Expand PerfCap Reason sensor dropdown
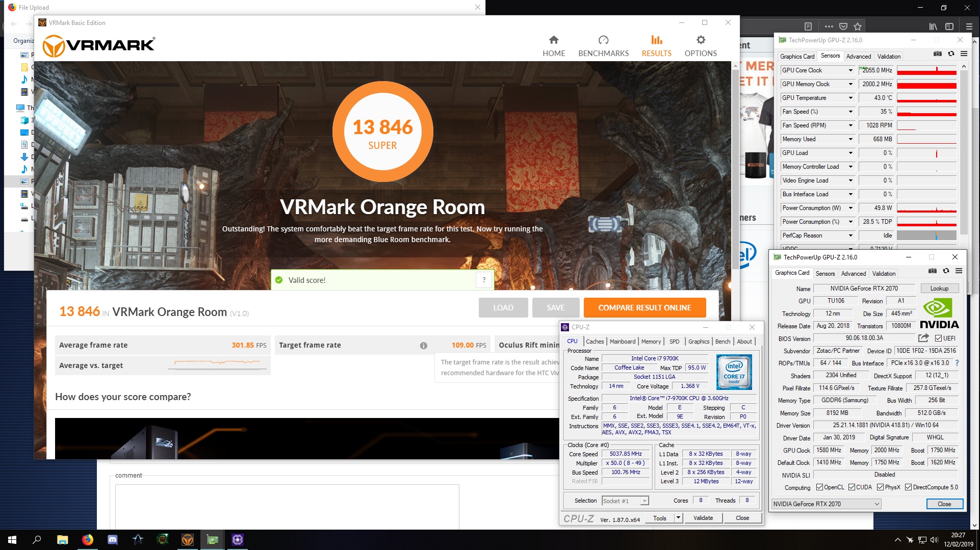980x550 pixels. pyautogui.click(x=850, y=235)
